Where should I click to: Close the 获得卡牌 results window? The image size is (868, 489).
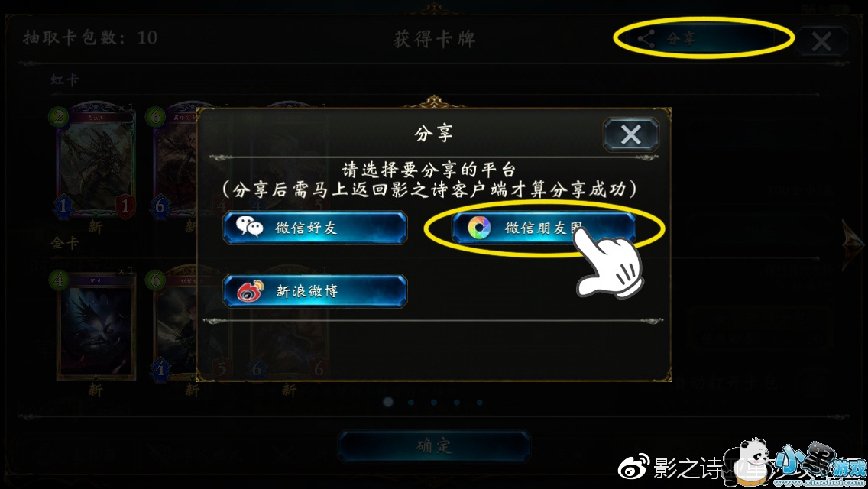pos(821,41)
